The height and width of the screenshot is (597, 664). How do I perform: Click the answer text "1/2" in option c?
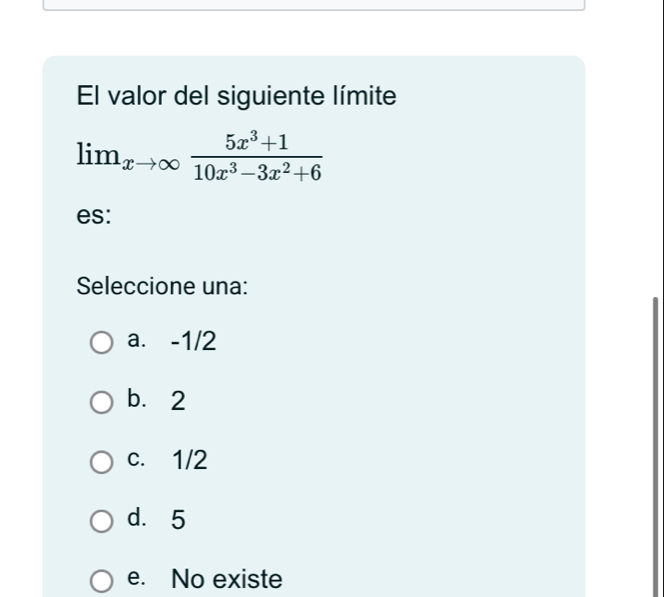(x=189, y=460)
